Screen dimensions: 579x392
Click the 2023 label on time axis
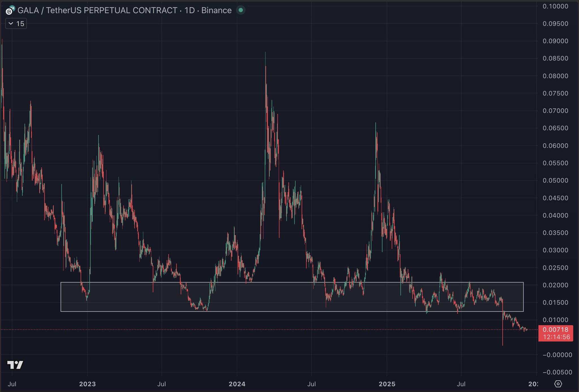87,384
